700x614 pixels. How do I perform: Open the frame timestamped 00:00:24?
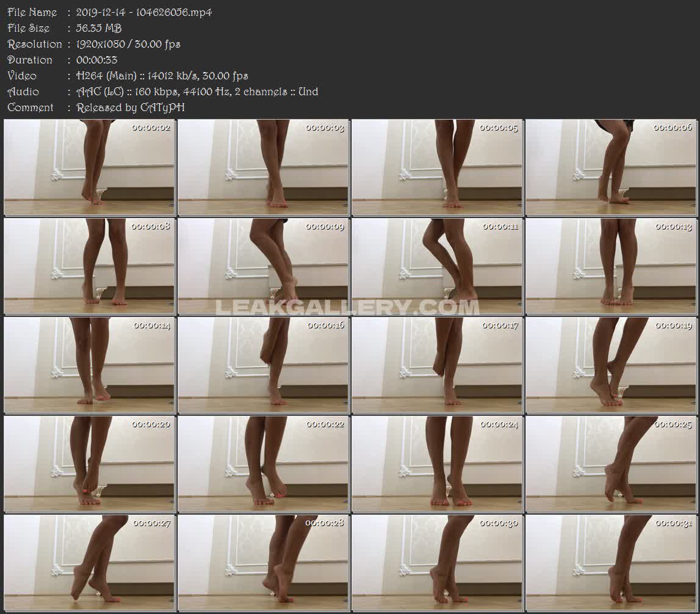click(x=437, y=464)
